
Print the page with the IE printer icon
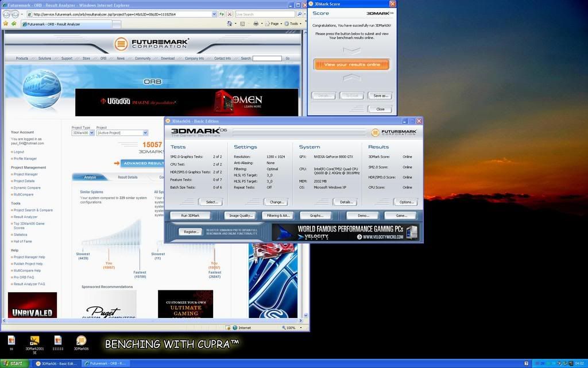click(x=256, y=24)
